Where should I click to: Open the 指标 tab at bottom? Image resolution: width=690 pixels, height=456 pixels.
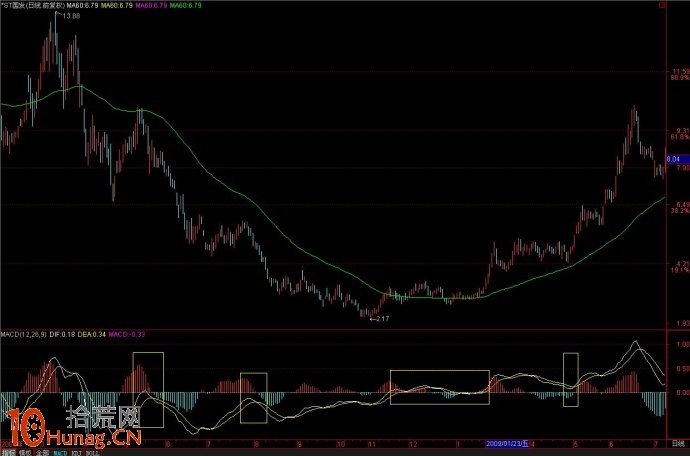point(8,453)
